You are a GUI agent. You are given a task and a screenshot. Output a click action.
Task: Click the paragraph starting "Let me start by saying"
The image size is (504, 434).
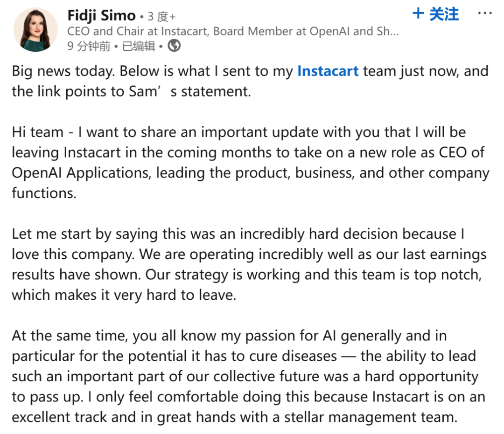click(250, 264)
